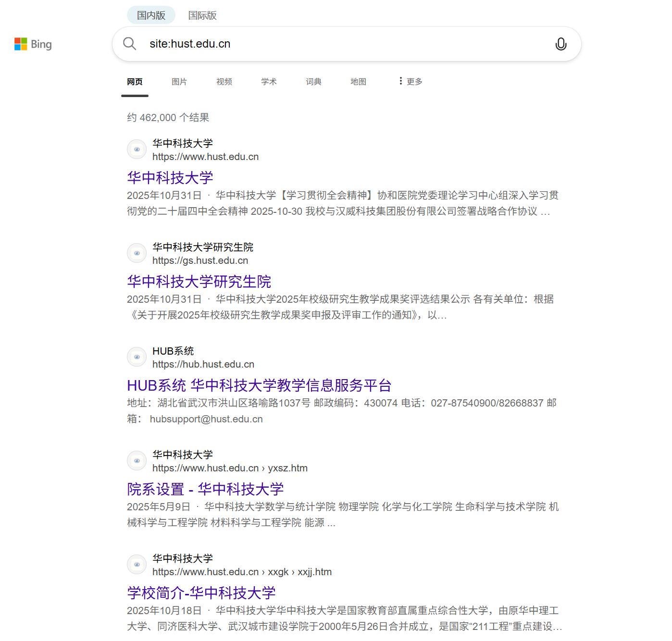Viewport: 672px width, 641px height.
Task: Click favicon beside https://www.hust.edu.cn homepage result
Action: click(x=137, y=149)
